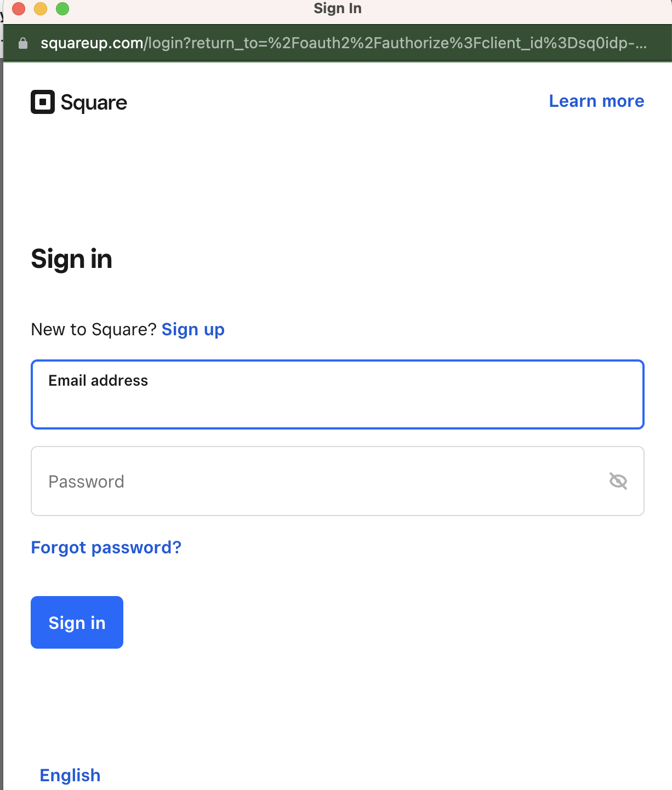Open the Learn more link
672x790 pixels.
point(596,101)
